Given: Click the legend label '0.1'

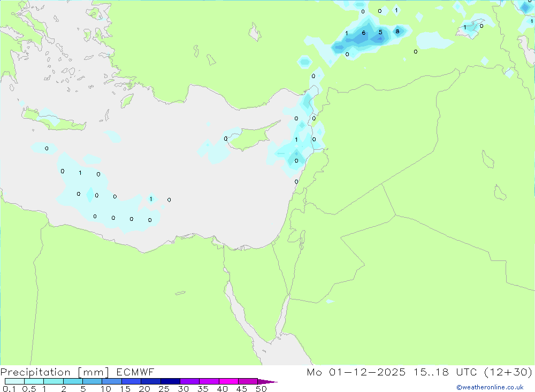Looking at the screenshot, I should tap(9, 389).
